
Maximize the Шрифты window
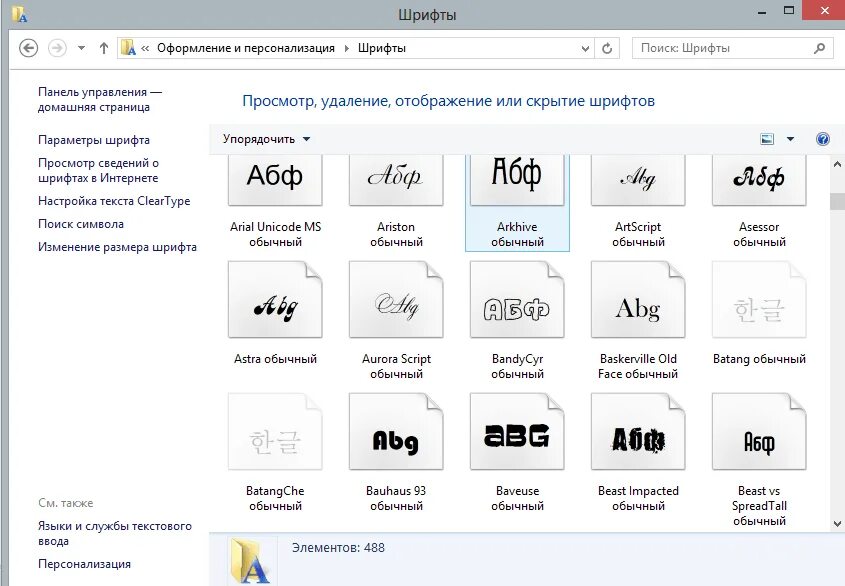tap(789, 10)
